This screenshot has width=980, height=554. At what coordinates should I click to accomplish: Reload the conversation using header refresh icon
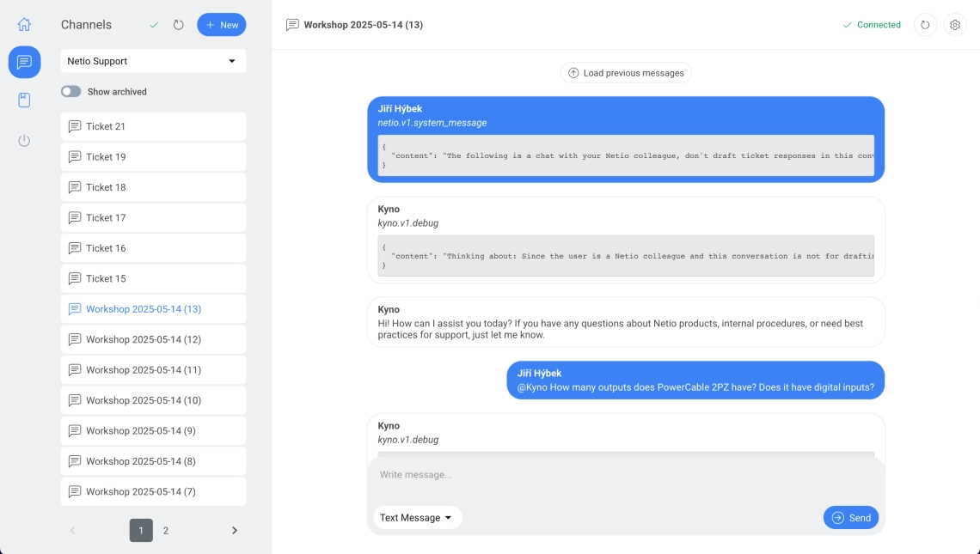tap(925, 25)
